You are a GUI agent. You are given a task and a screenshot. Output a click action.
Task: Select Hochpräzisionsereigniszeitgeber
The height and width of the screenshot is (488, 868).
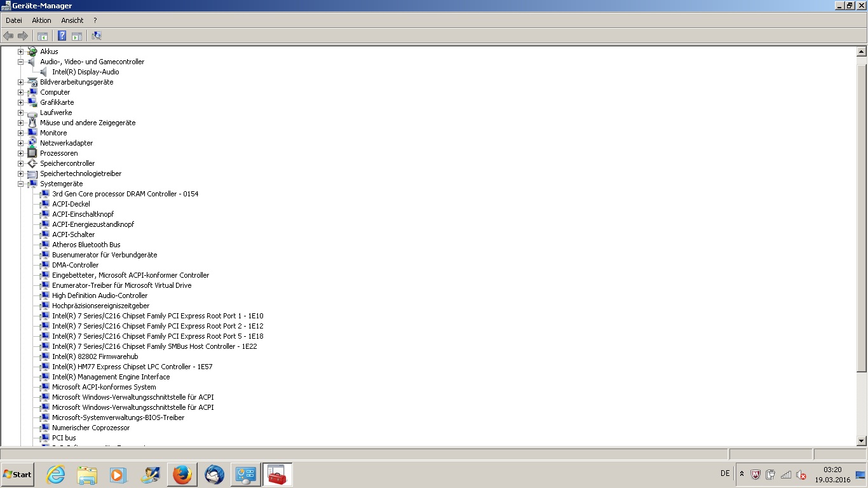point(101,306)
